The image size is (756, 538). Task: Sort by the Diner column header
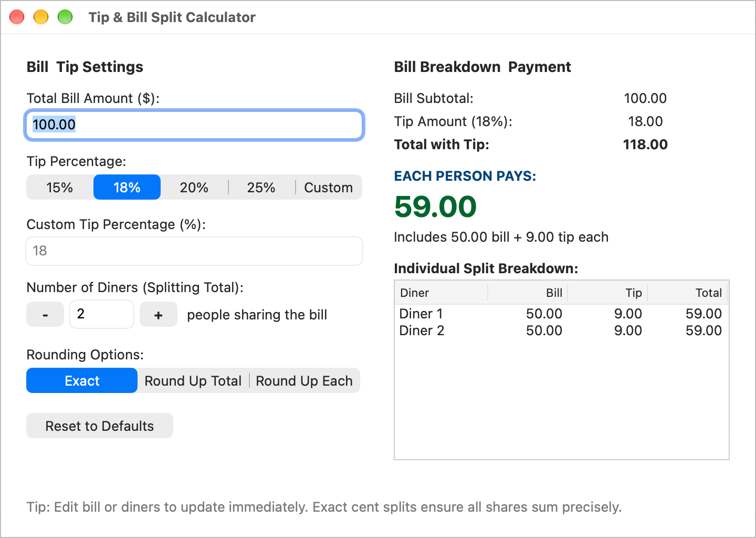pyautogui.click(x=442, y=293)
